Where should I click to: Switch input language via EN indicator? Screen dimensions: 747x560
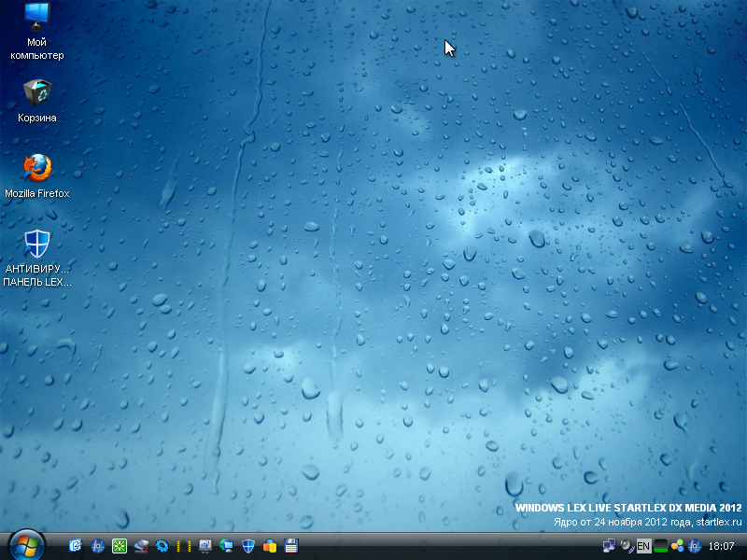pos(643,546)
